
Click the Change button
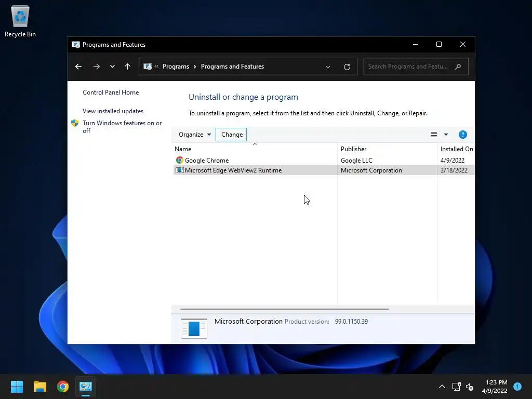point(231,135)
